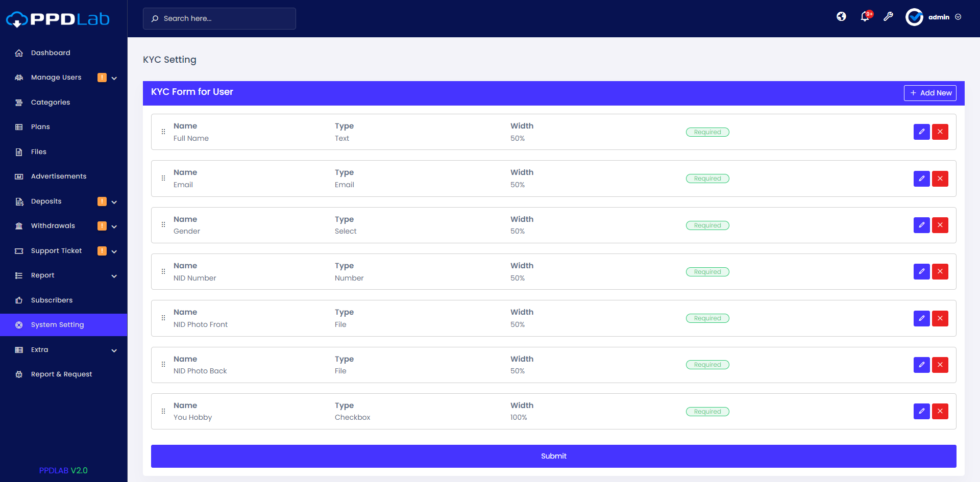Click Required badge on You Hobby row

[707, 412]
